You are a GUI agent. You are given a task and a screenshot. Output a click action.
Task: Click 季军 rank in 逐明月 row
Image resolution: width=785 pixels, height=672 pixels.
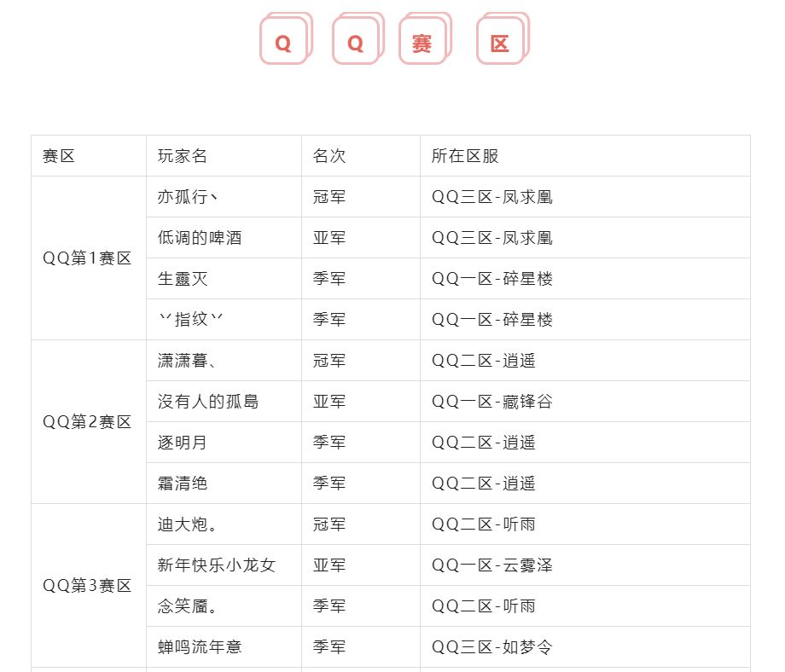pos(329,443)
